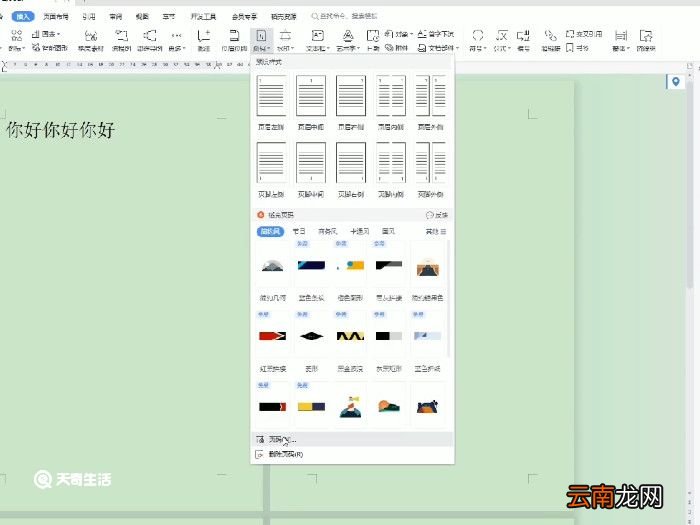Open the Page Number settings menu entry
The image size is (700, 525).
tap(352, 439)
